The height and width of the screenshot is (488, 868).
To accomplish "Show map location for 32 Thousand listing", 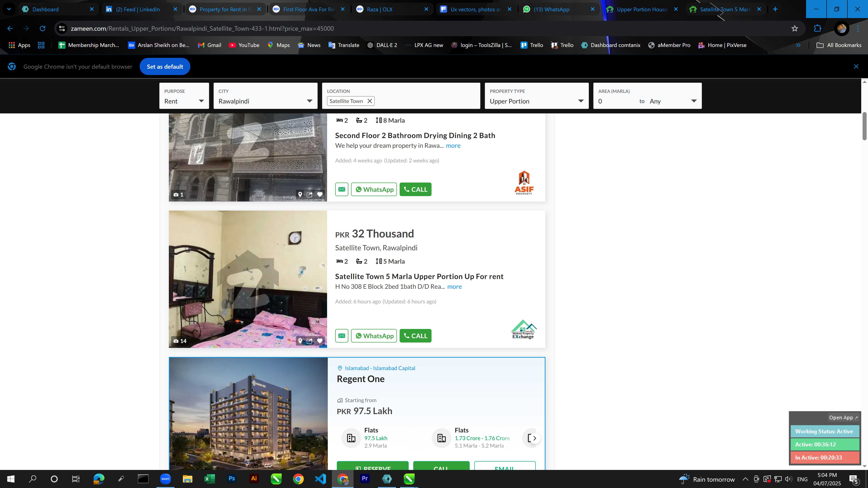I will point(300,341).
